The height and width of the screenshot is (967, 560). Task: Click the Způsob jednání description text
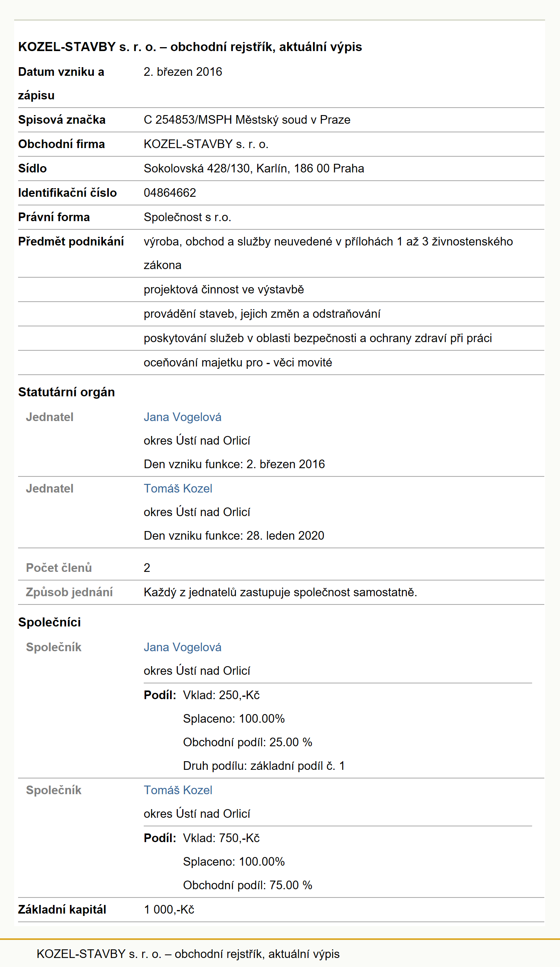[280, 592]
